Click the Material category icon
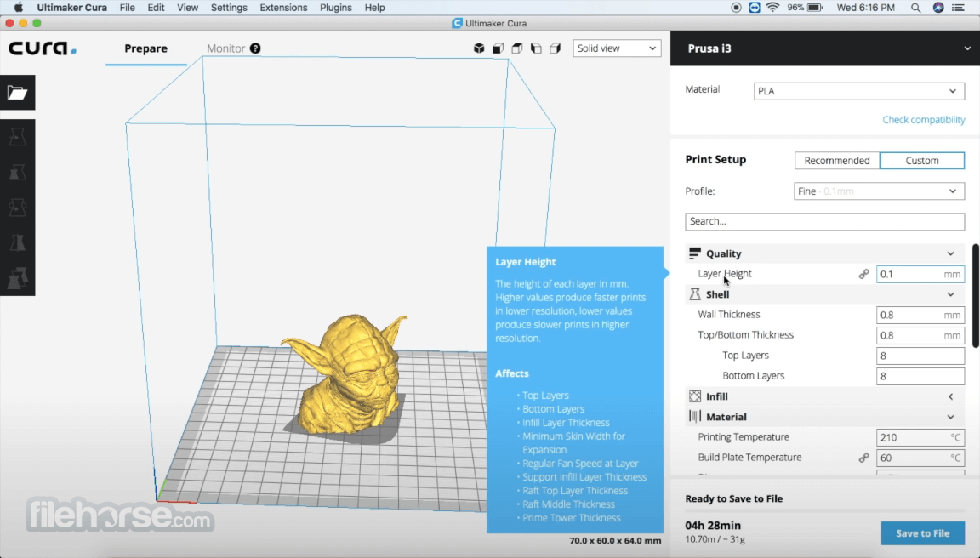Viewport: 980px width, 558px height. (694, 416)
